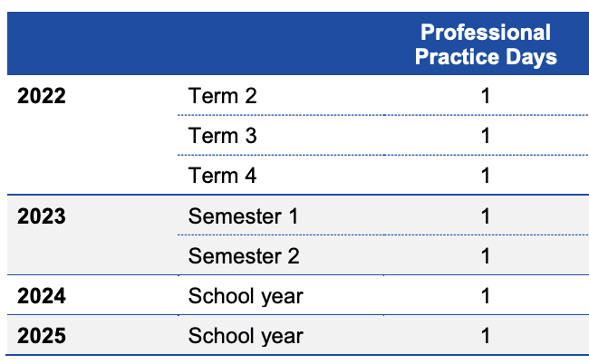Click School year in the 2024 row
The height and width of the screenshot is (364, 589).
point(245,296)
